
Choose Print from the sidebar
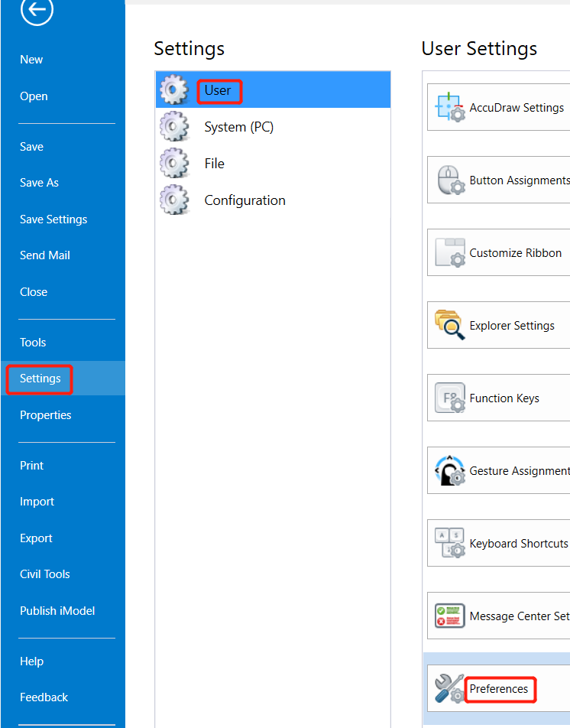pos(31,466)
